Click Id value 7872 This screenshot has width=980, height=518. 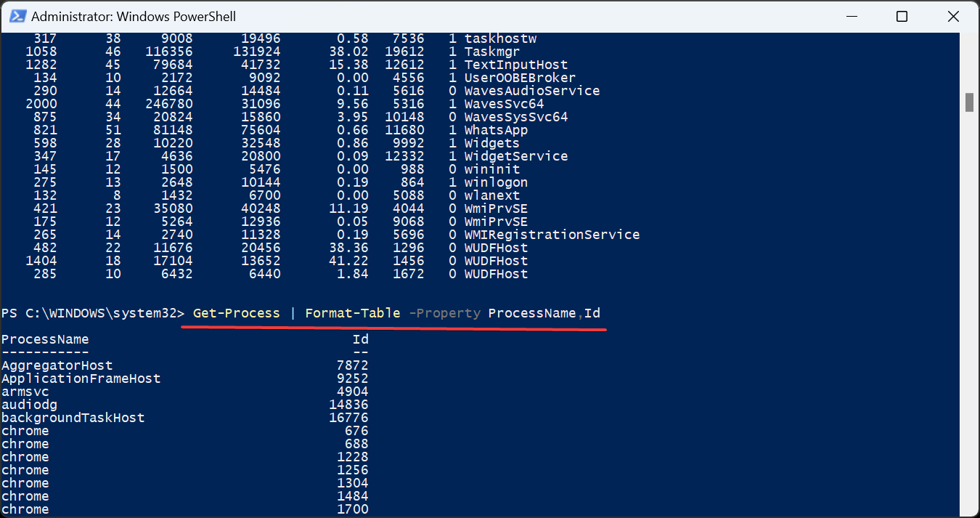(x=353, y=365)
